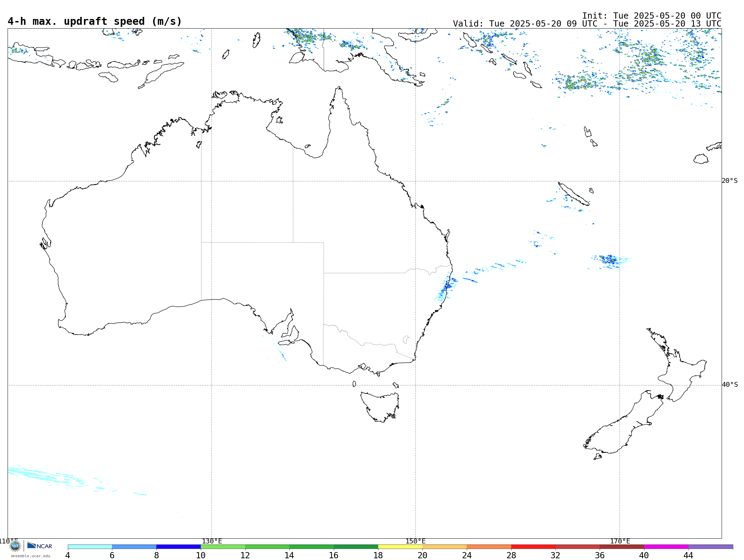
Task: Click the New Caledonia island outline
Action: point(573,194)
